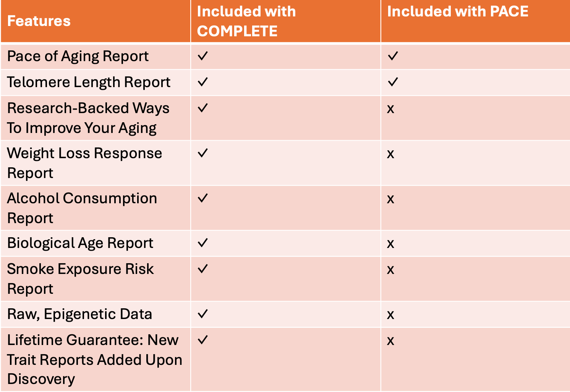
Task: Click the COMPLETE checkmark for Weight Loss Response Report
Action: click(203, 153)
